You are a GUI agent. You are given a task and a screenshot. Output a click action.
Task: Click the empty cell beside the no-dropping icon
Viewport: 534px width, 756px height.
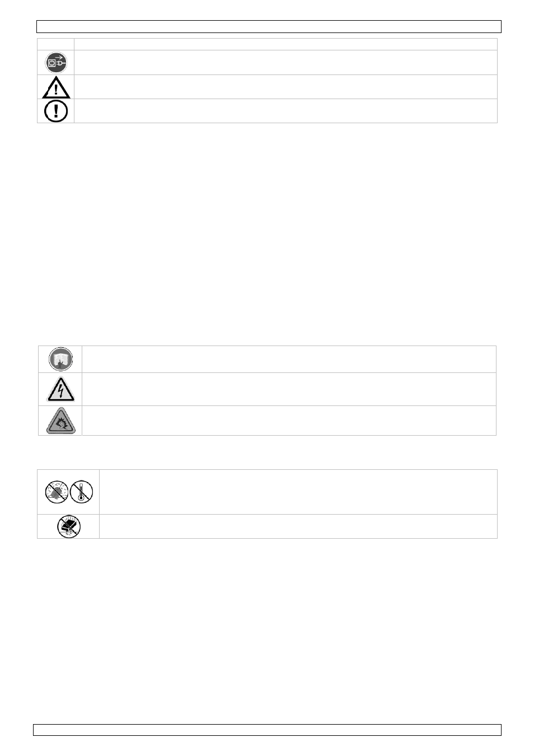click(x=298, y=526)
